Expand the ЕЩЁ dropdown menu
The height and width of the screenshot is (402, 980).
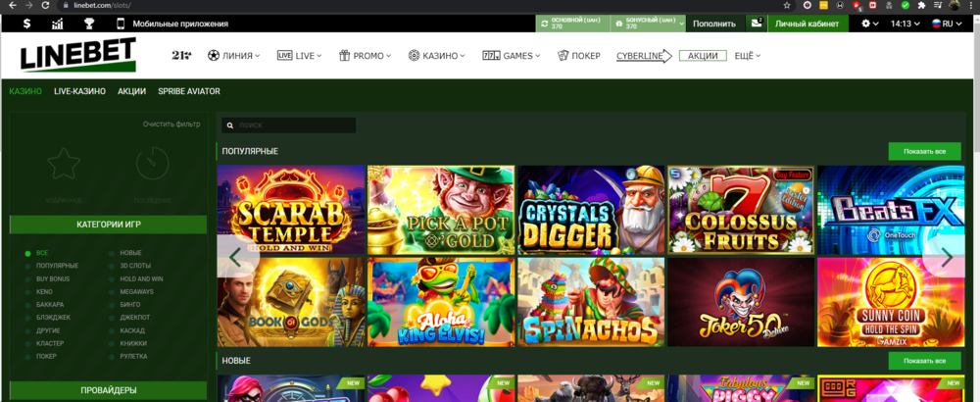point(748,56)
